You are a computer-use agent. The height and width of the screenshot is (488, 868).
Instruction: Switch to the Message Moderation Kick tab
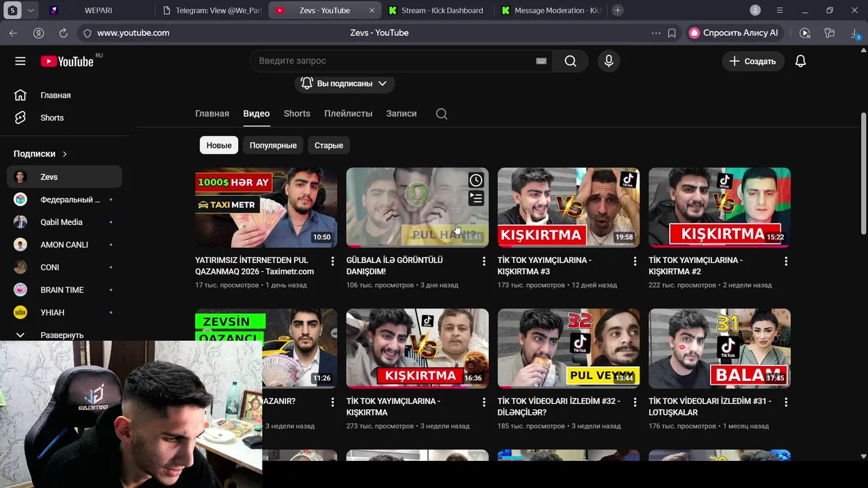click(x=551, y=10)
